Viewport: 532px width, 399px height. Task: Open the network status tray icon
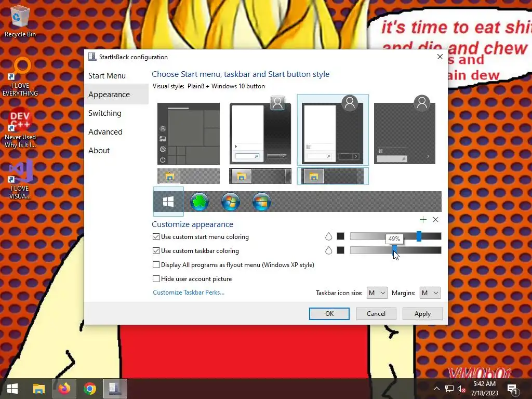click(x=449, y=389)
